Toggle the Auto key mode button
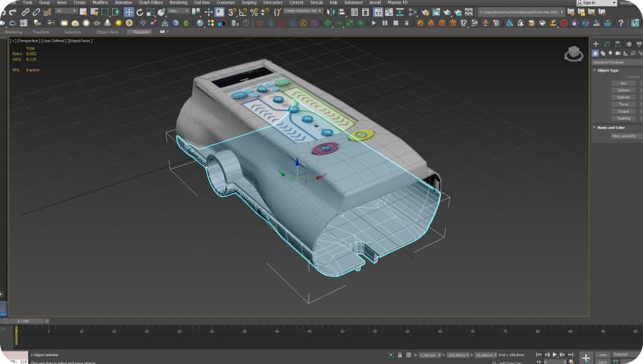This screenshot has width=643, height=364. pos(603,354)
